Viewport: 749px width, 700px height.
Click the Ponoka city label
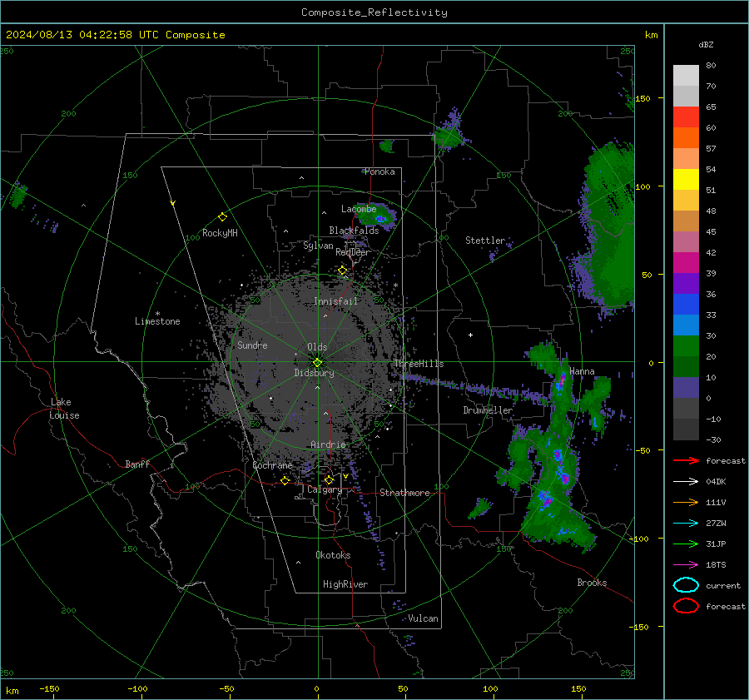tap(379, 171)
